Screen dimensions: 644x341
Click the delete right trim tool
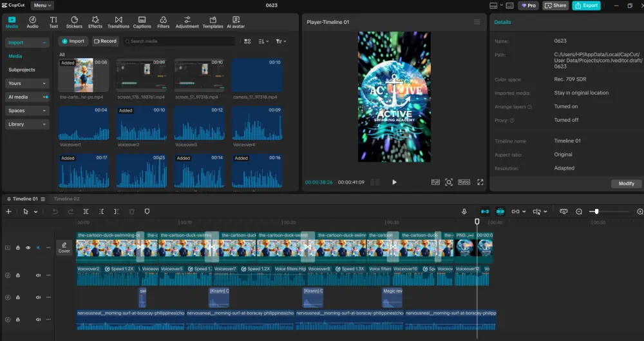pos(117,211)
